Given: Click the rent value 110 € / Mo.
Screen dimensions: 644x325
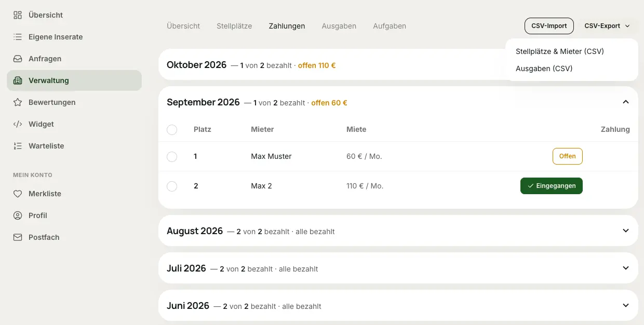Looking at the screenshot, I should (x=365, y=186).
